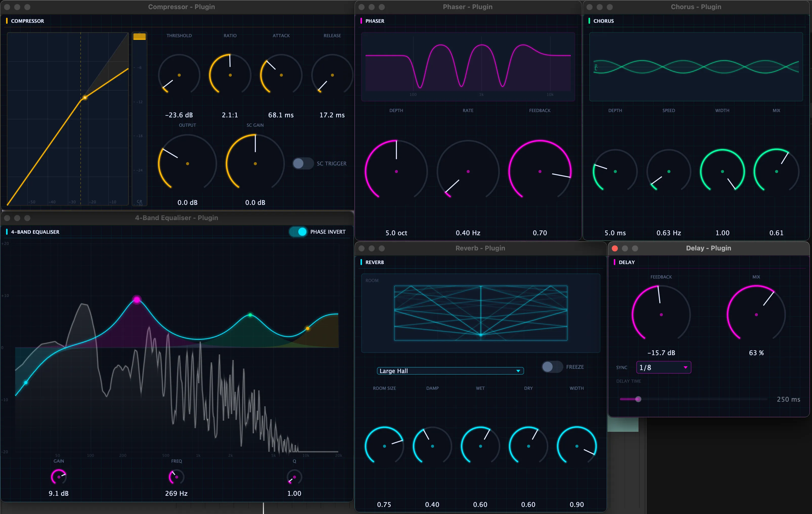This screenshot has height=514, width=812.
Task: Click the Equaliser Freq knob
Action: (x=176, y=477)
